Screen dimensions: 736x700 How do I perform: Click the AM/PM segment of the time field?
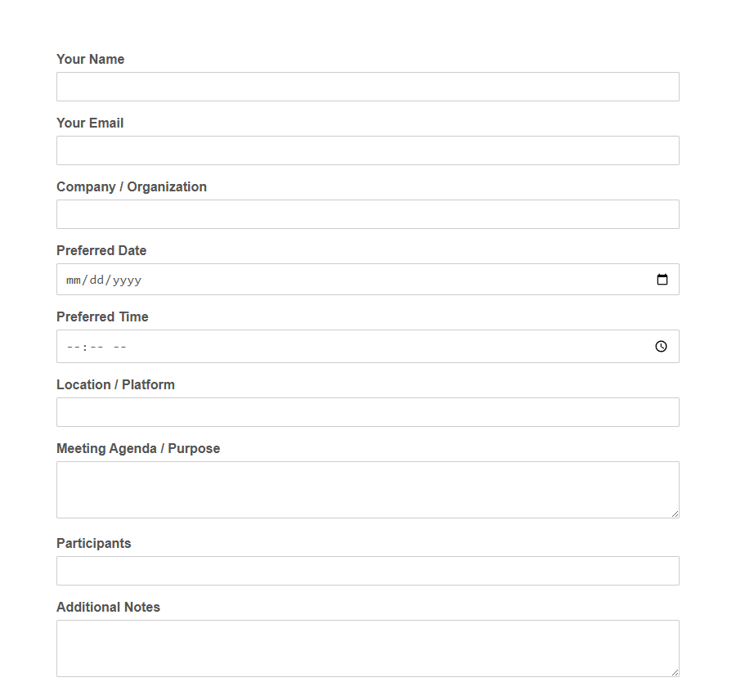[x=119, y=346]
